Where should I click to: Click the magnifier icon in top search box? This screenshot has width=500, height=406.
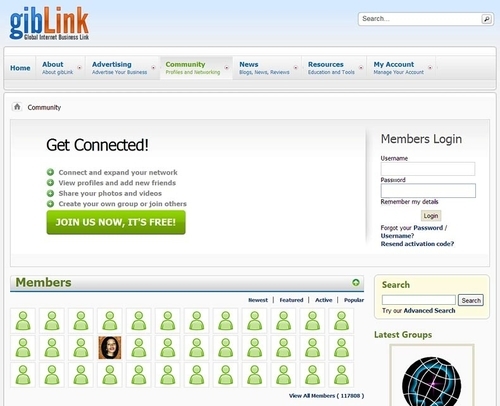[486, 19]
